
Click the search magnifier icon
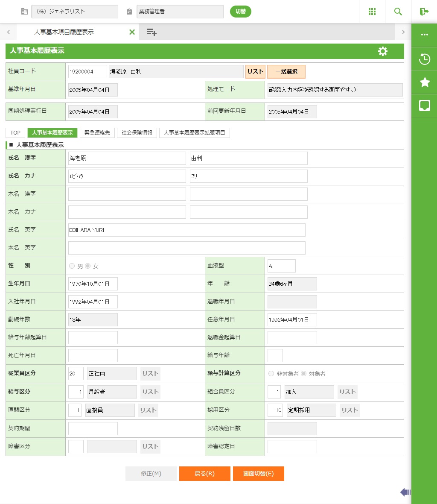pos(398,12)
